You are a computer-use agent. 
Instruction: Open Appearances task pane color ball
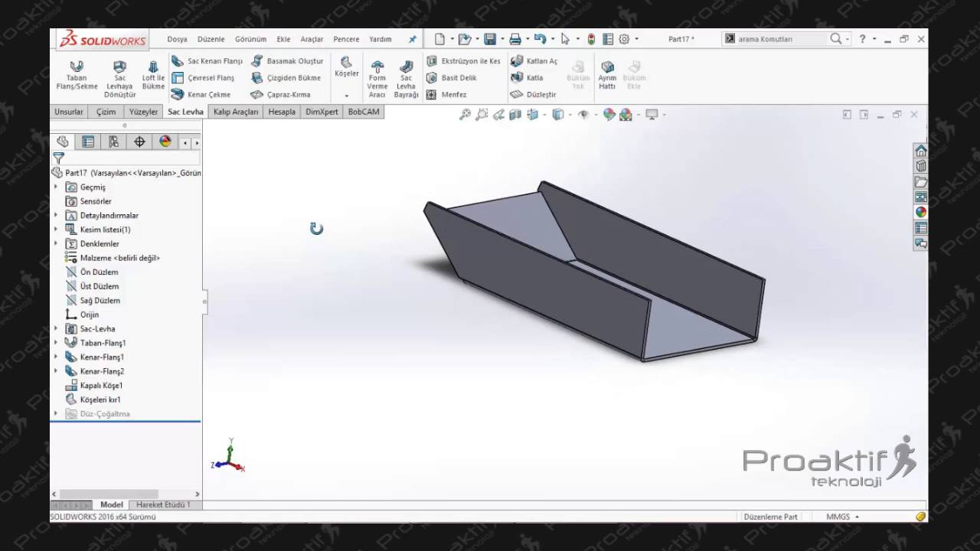(x=920, y=212)
